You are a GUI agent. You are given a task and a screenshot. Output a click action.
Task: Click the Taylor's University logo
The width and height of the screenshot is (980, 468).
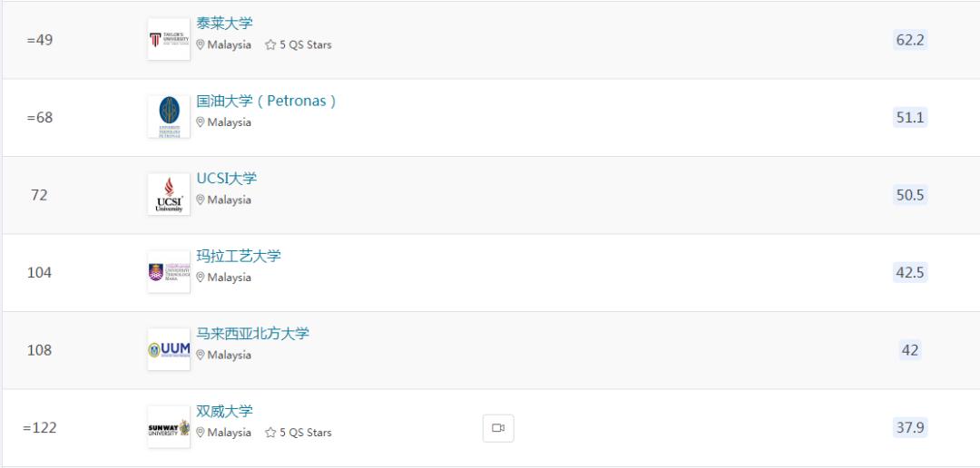(169, 40)
